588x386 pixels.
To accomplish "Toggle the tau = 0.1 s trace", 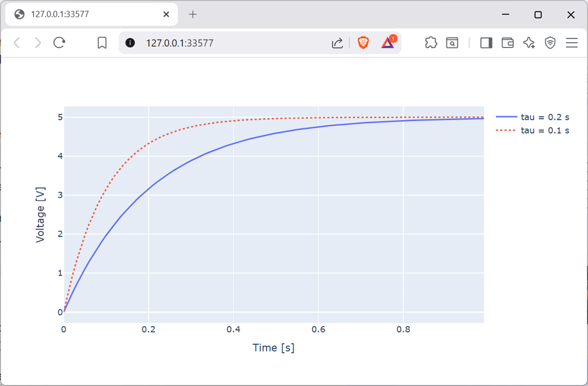I will pos(544,130).
